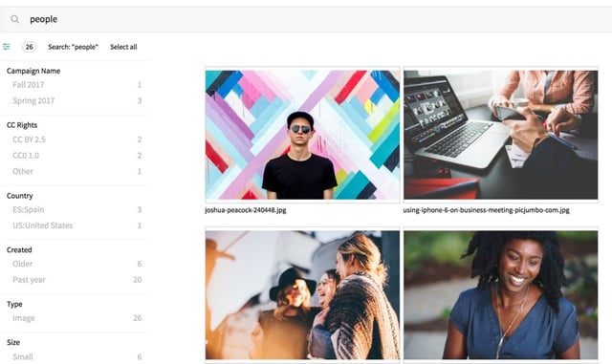Show assets created in Past year
Viewport: 612px width, 364px height.
coord(75,280)
